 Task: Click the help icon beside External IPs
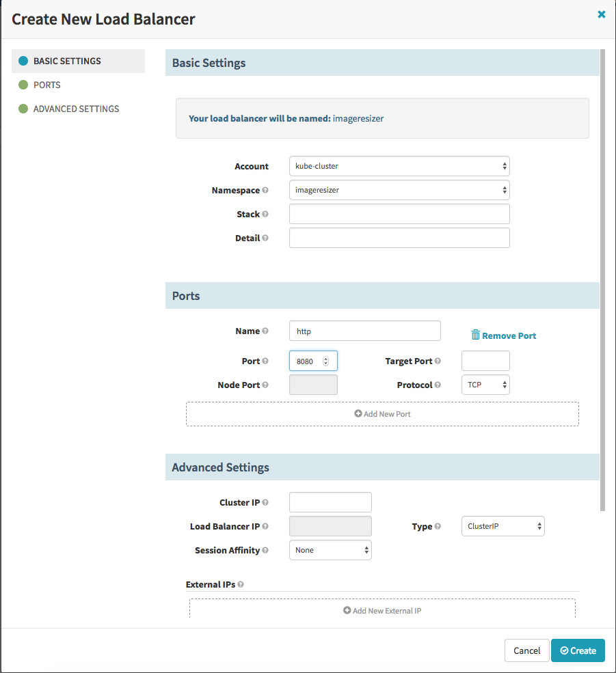tap(241, 585)
